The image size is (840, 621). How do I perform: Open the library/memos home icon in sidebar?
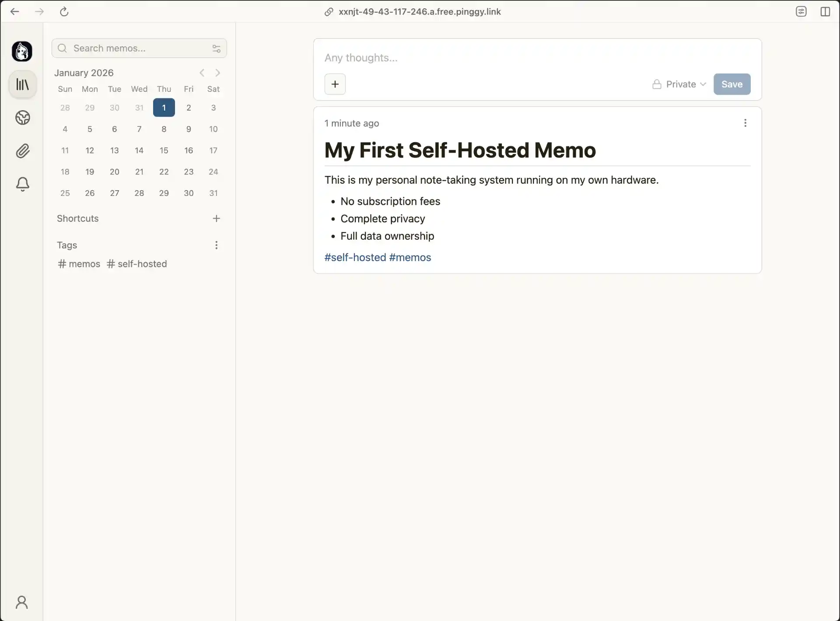pyautogui.click(x=22, y=84)
